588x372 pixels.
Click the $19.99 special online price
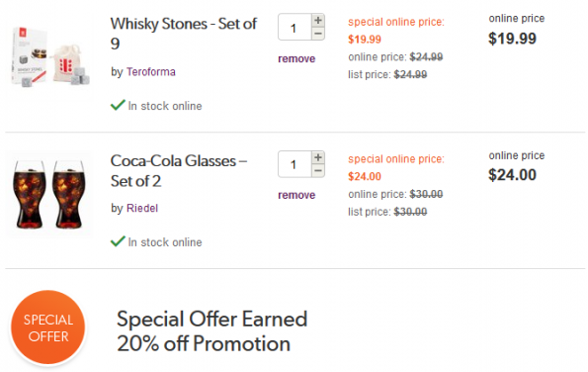coord(365,40)
